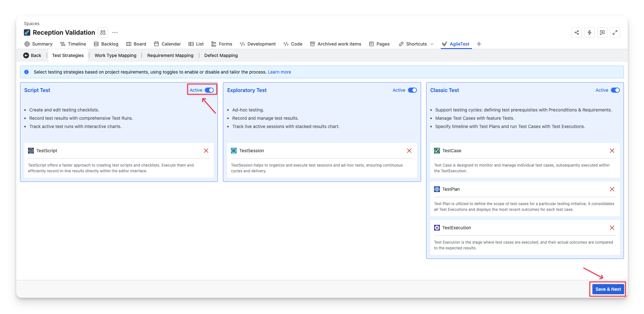Open the automation lightning bolt icon
The width and height of the screenshot is (644, 314).
tap(589, 32)
